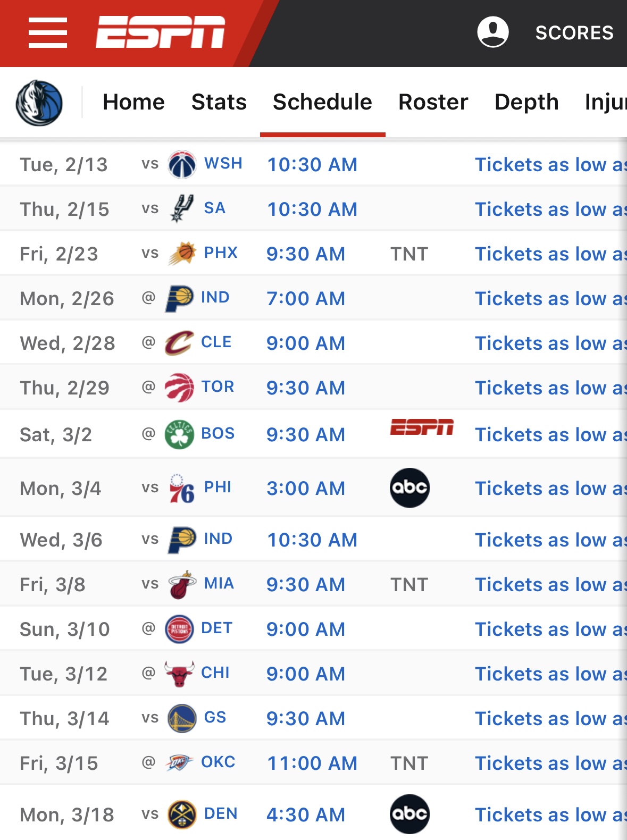Select the Toronto Raptors logo

coord(179,388)
